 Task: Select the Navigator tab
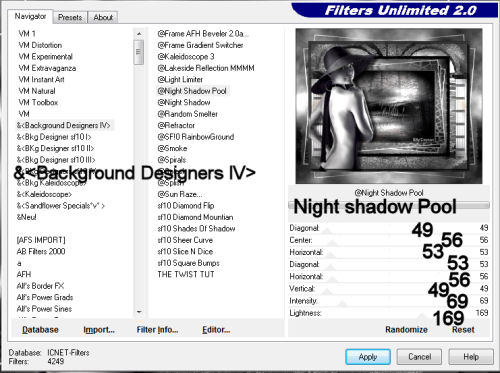[30, 16]
